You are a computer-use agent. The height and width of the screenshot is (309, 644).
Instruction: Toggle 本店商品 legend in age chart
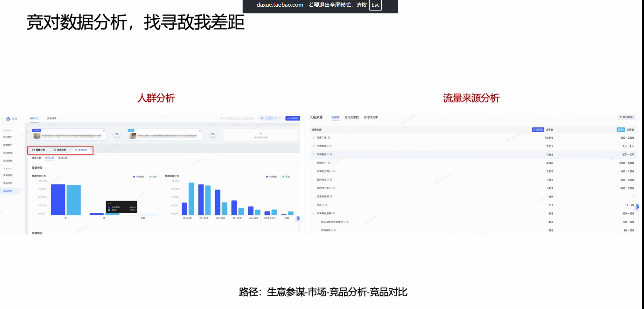[271, 177]
